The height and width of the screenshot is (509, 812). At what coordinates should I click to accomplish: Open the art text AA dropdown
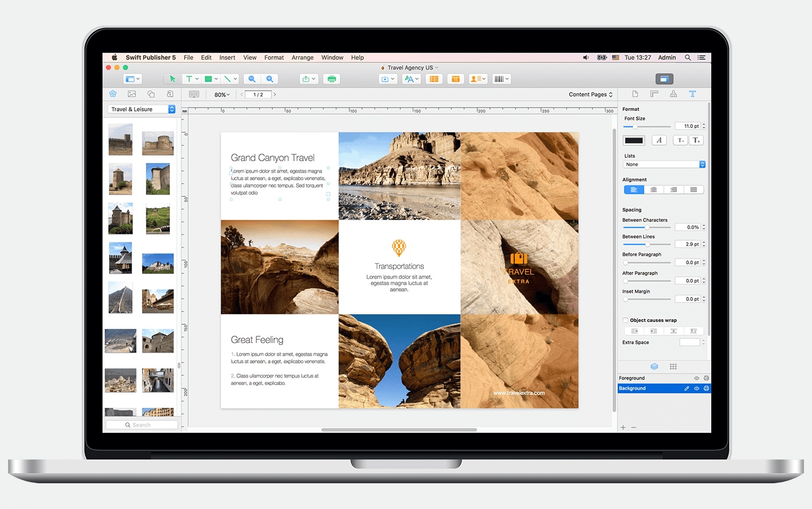(412, 79)
